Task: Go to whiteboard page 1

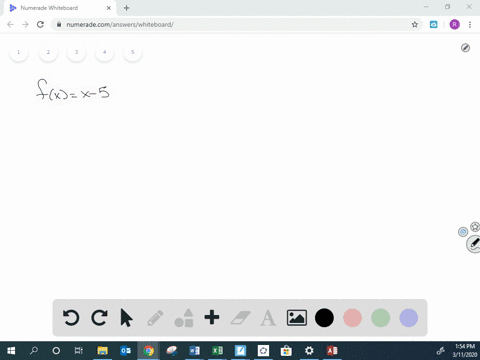Action: click(19, 52)
